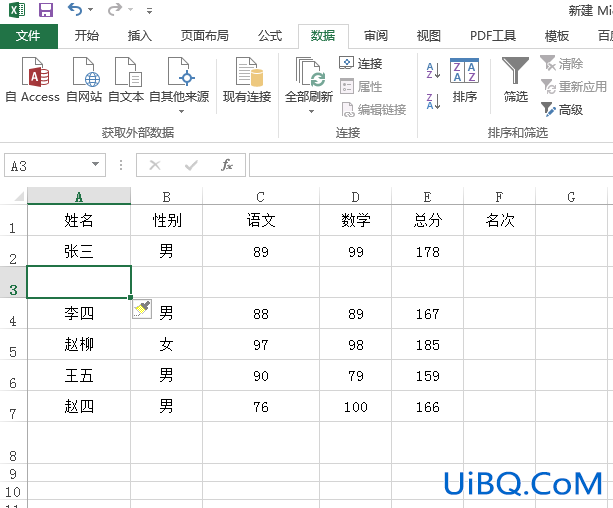Select cell with math score 100

tap(355, 406)
